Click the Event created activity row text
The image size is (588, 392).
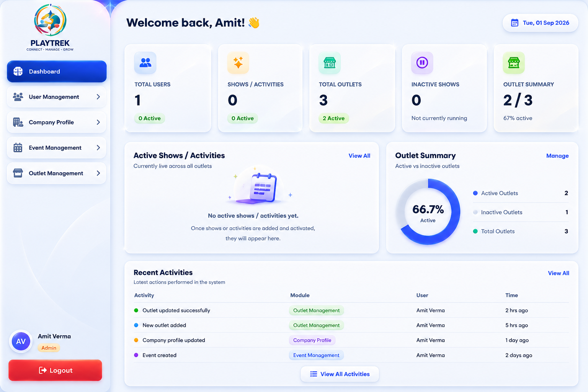(159, 355)
